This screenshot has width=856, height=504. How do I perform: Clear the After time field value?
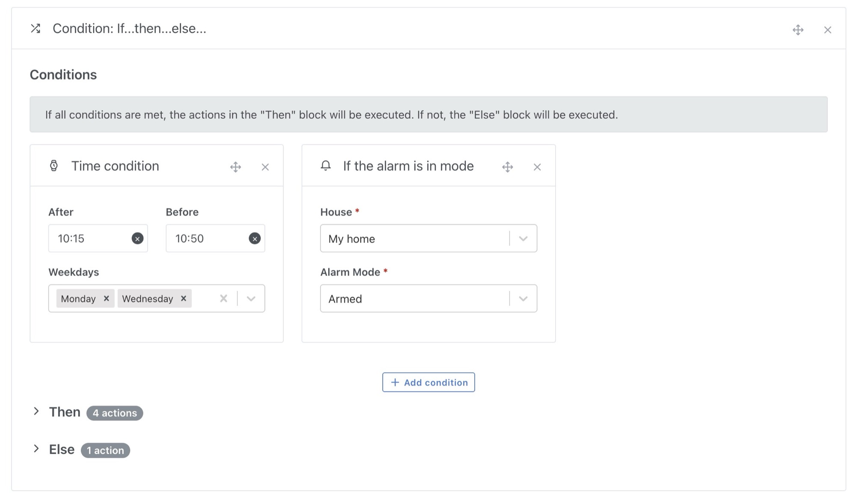(136, 238)
